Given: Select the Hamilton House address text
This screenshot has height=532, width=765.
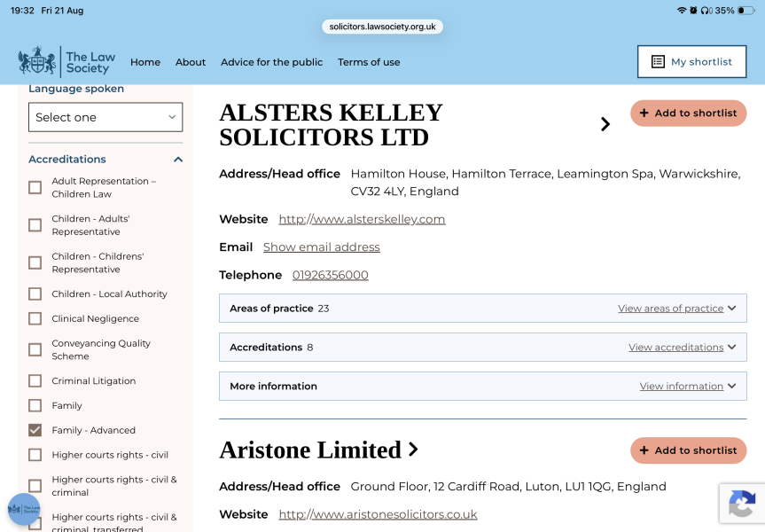Looking at the screenshot, I should (x=545, y=183).
